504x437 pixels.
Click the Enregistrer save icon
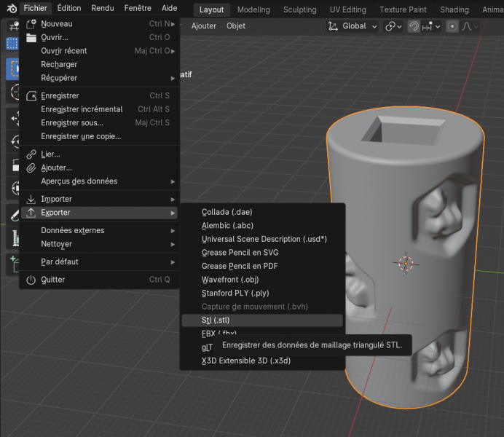pos(31,95)
